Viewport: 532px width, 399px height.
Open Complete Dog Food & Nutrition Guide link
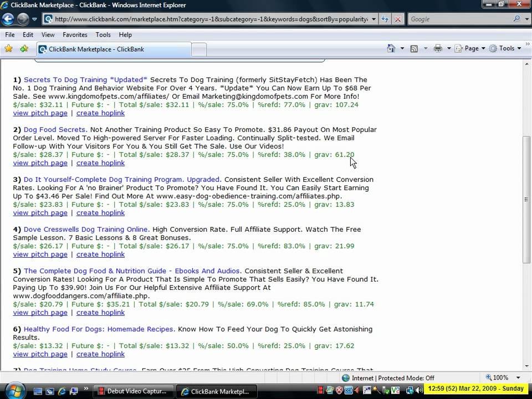pos(132,271)
